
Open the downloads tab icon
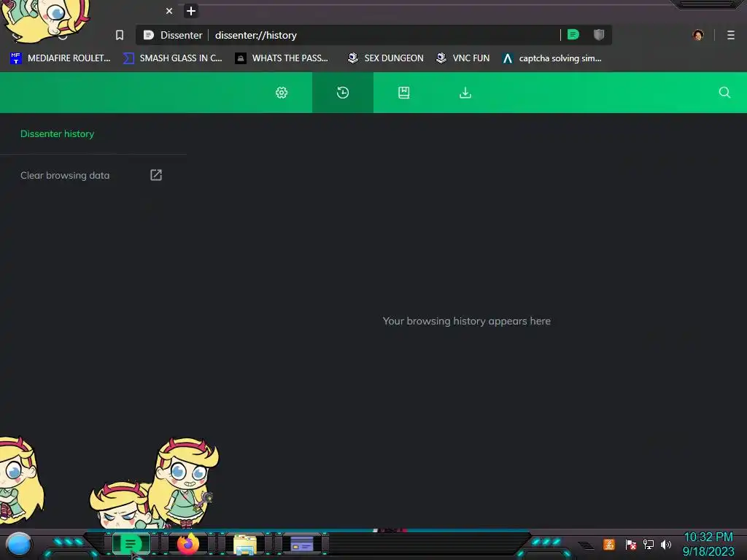[x=465, y=93]
